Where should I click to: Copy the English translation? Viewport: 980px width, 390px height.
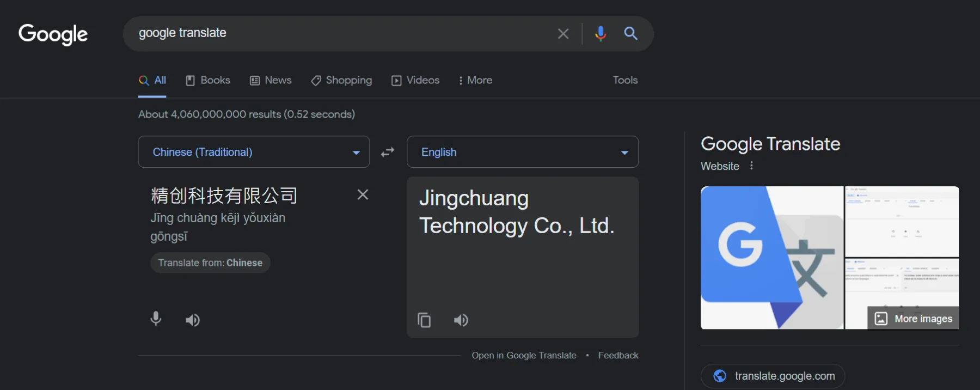pyautogui.click(x=424, y=320)
